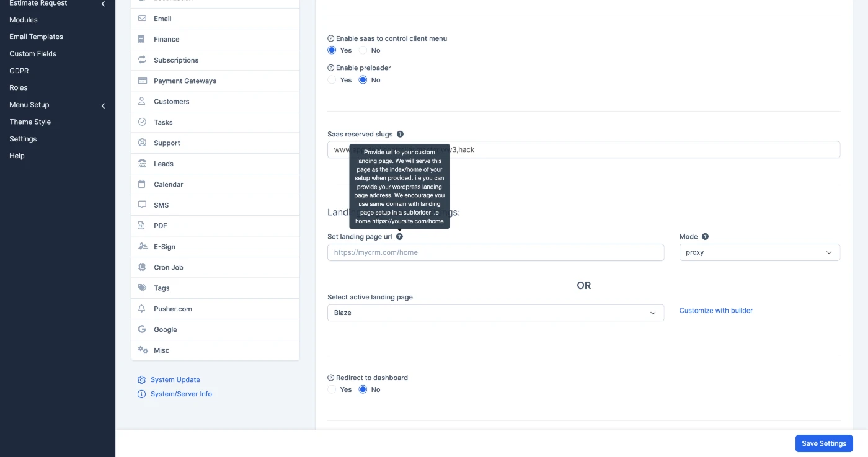868x457 pixels.
Task: Open the Pusher.com settings tab
Action: (x=215, y=309)
